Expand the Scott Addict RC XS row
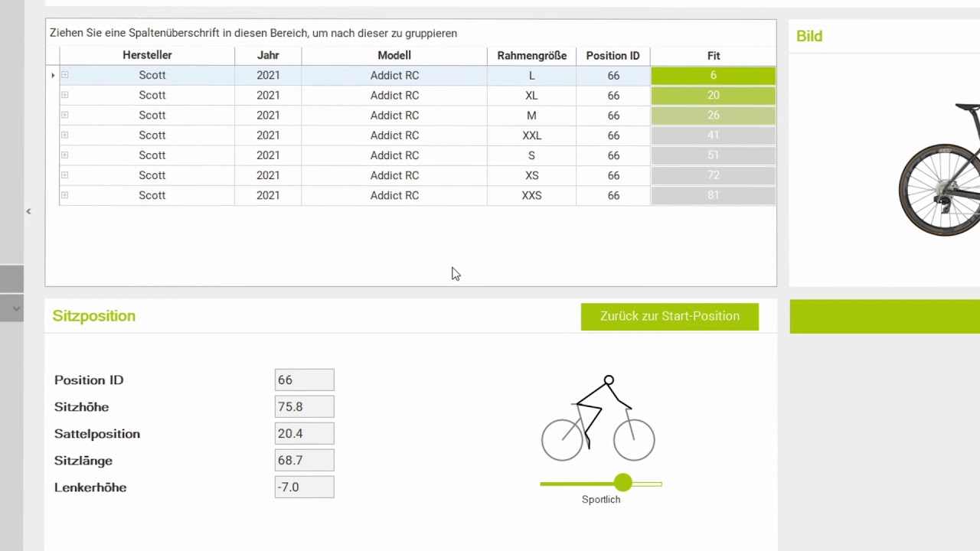Viewport: 980px width, 551px height. click(x=65, y=174)
